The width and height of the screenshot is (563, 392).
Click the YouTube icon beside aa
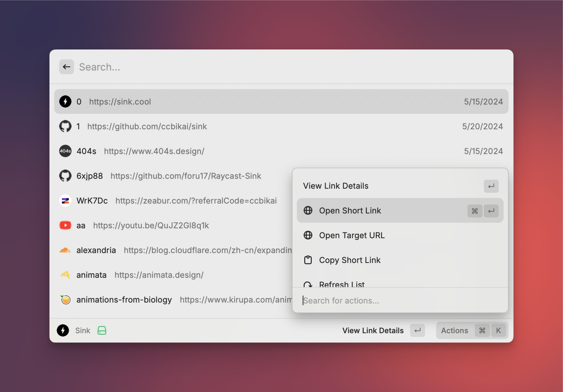(x=65, y=225)
